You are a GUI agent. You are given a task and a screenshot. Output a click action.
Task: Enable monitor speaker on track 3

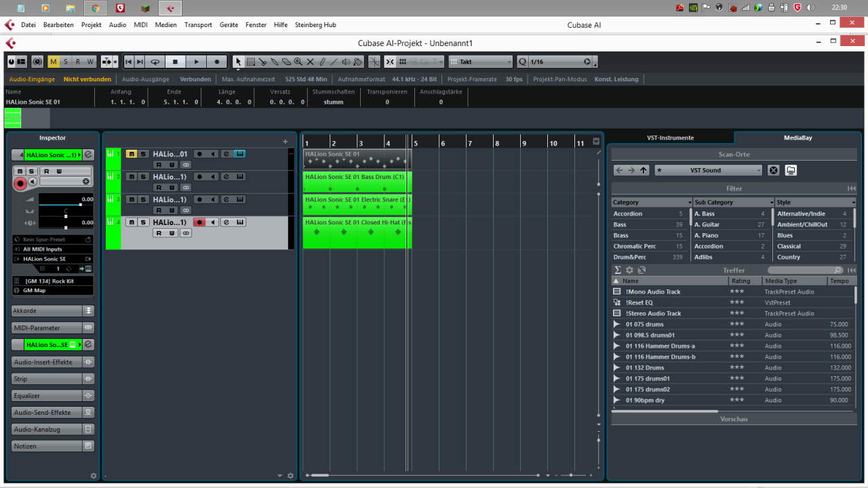(213, 199)
